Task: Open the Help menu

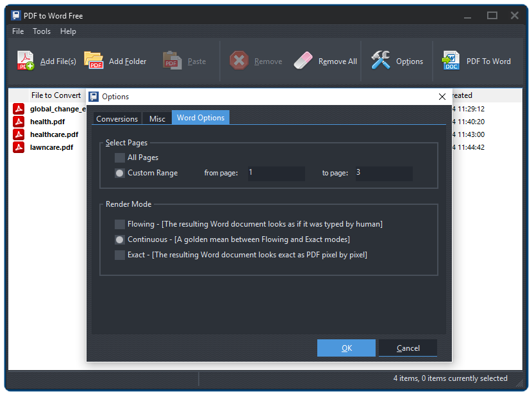Action: [x=68, y=31]
